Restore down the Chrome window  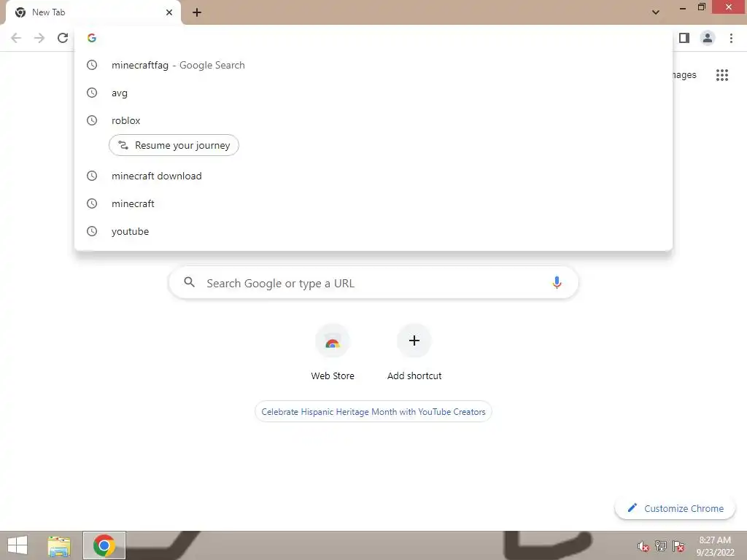point(701,7)
